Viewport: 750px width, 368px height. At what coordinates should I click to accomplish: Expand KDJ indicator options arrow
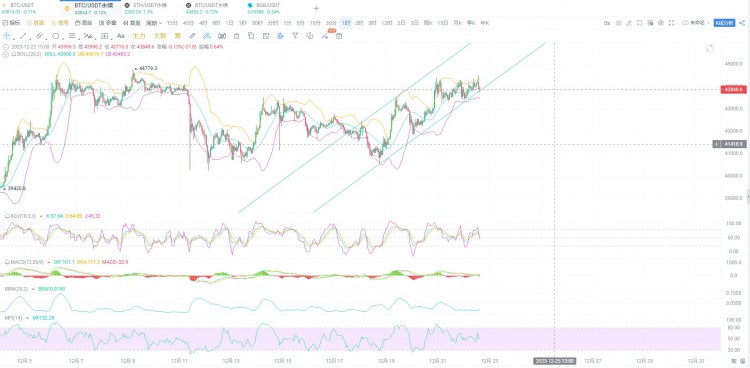coord(41,216)
